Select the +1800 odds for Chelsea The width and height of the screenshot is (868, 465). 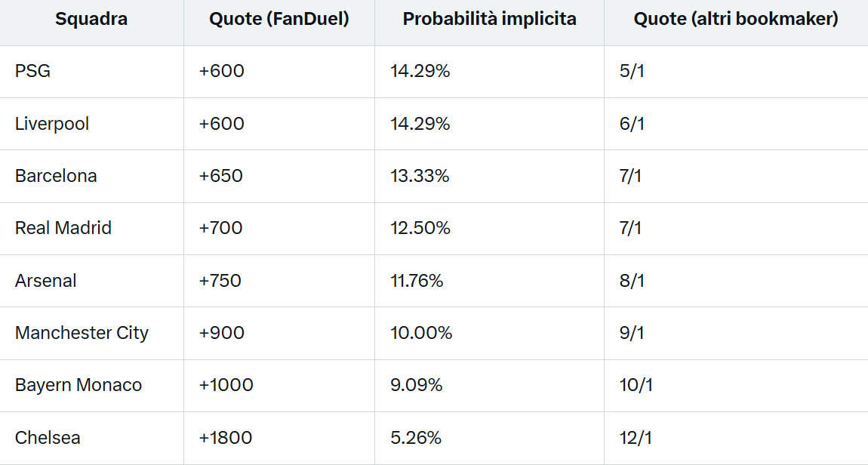click(x=226, y=438)
